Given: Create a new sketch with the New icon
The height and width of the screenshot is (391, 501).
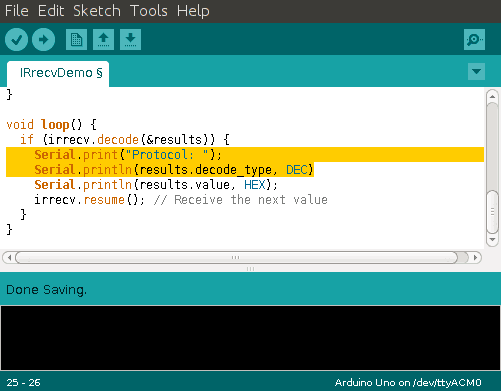Looking at the screenshot, I should (x=76, y=40).
